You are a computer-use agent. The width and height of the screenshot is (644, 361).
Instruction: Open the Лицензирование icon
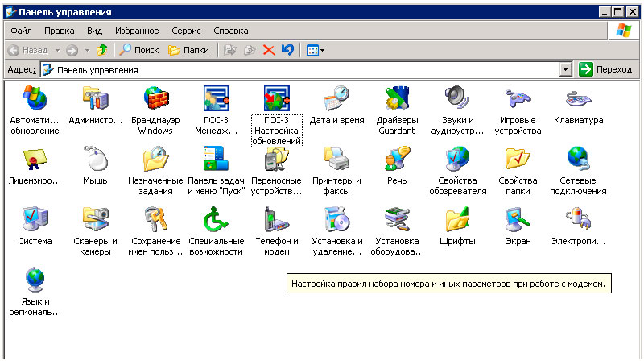[35, 159]
